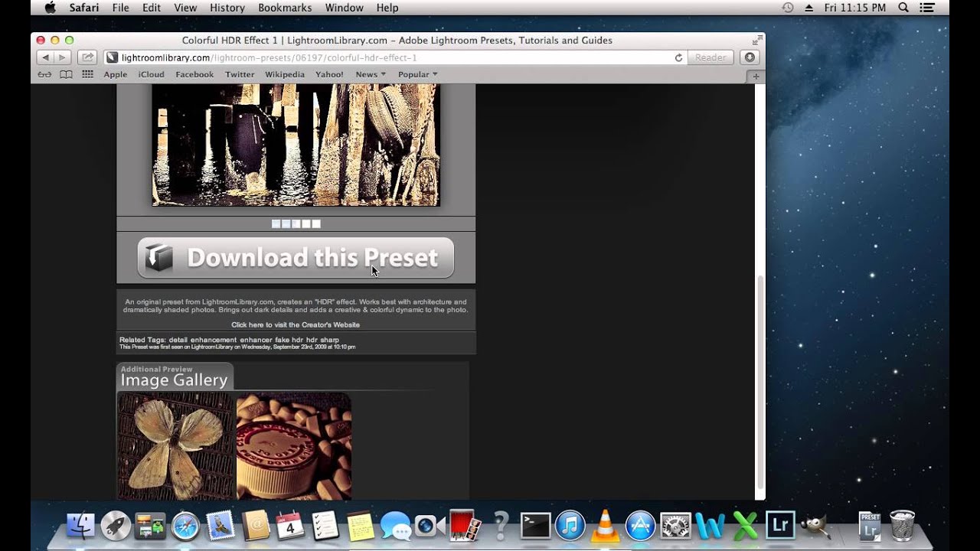The image size is (980, 551).
Task: Open Notes yellow pad in the Dock
Action: pos(361,526)
